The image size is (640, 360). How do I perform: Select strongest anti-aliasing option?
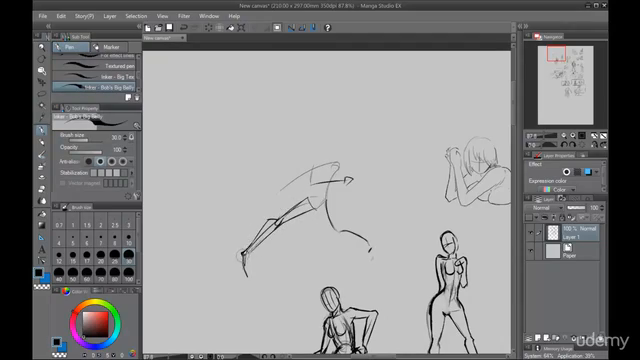click(x=122, y=162)
